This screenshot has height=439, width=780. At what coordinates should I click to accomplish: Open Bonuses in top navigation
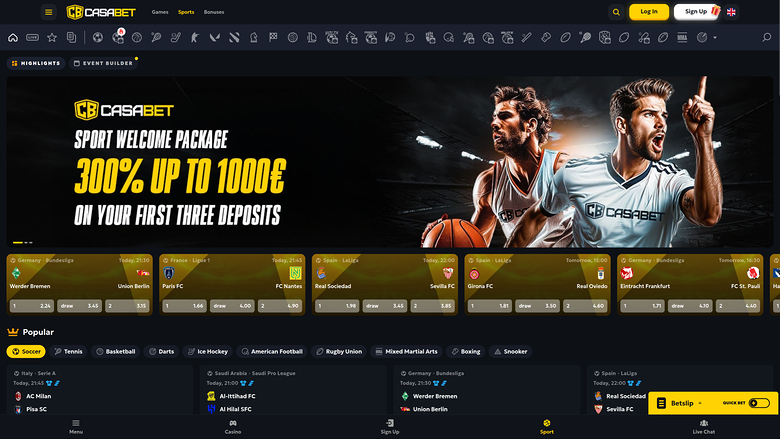(x=214, y=12)
